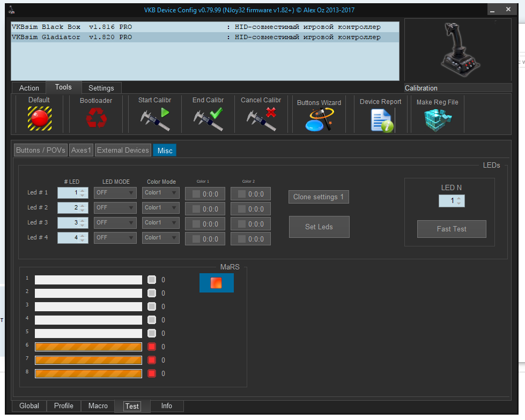
Task: Toggle MaRS row 4 gray indicator
Action: 152,320
